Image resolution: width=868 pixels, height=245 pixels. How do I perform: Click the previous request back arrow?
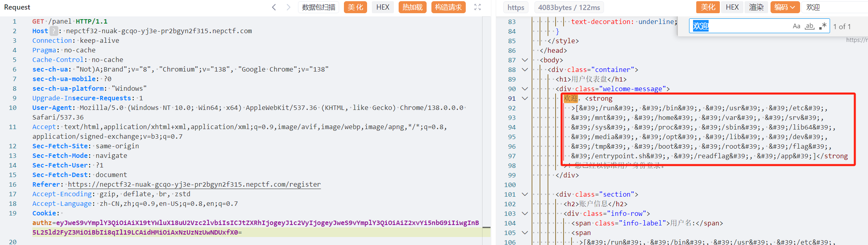pyautogui.click(x=274, y=7)
